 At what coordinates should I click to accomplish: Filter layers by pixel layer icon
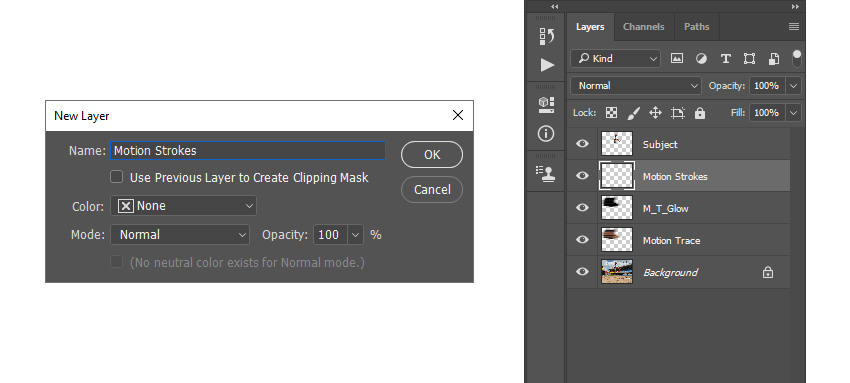677,59
